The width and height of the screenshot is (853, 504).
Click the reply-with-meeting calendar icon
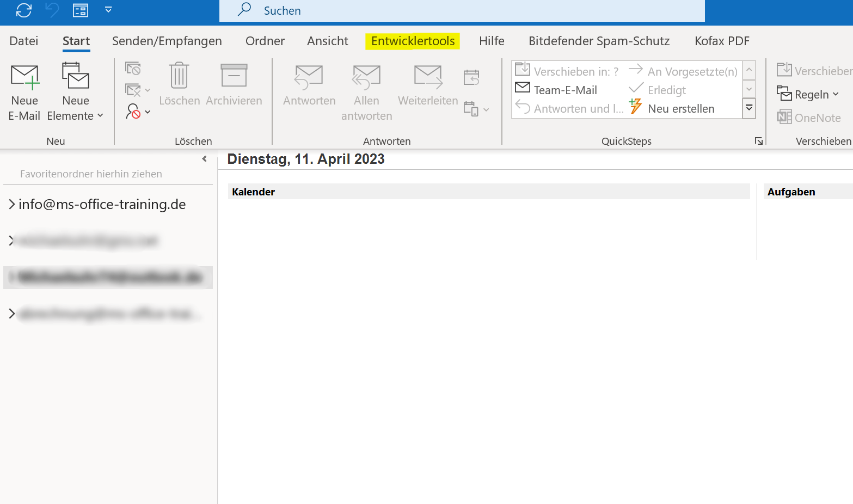coord(471,77)
